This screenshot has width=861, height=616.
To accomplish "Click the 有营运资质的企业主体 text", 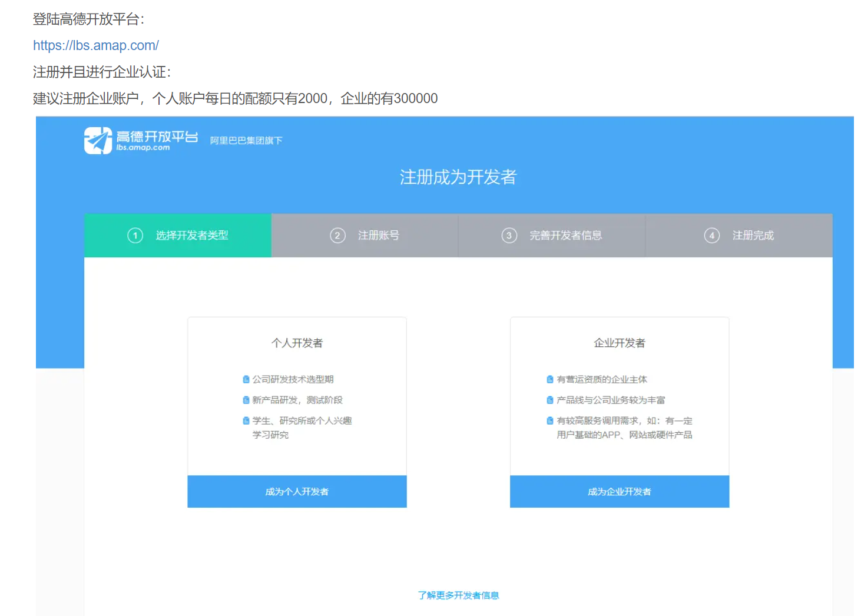I will click(602, 380).
